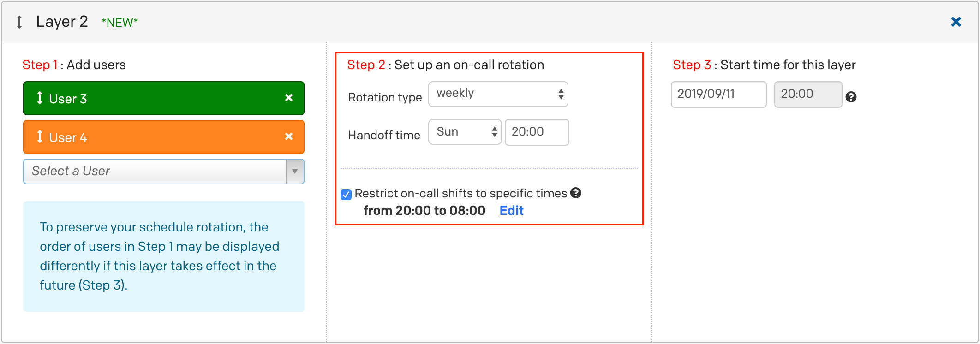Click the handoff time 20:00 field
The width and height of the screenshot is (980, 344).
point(537,132)
